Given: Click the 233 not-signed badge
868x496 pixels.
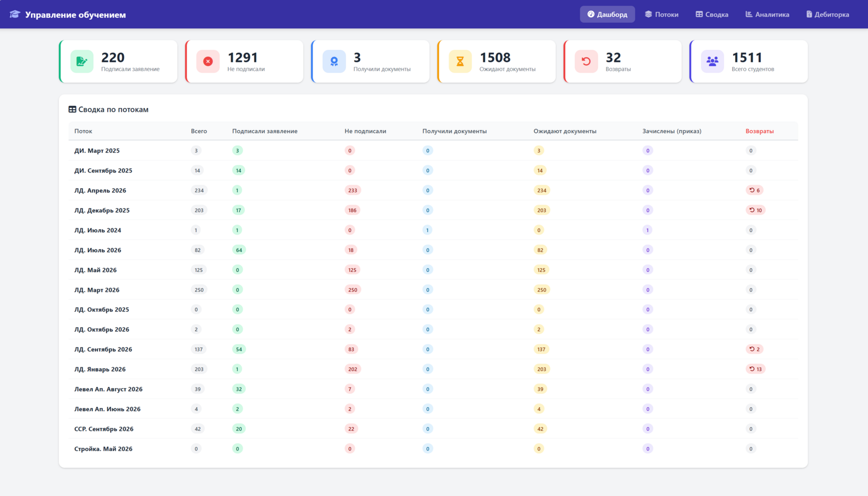Looking at the screenshot, I should [353, 190].
